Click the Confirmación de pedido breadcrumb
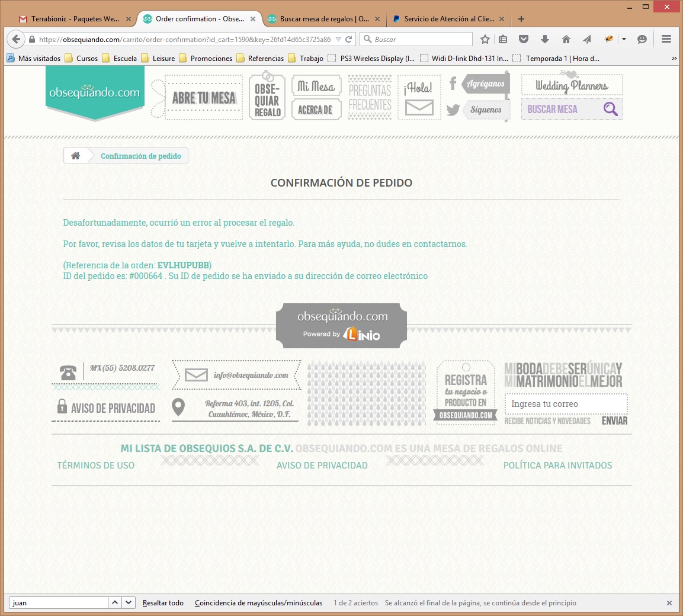 tap(141, 156)
